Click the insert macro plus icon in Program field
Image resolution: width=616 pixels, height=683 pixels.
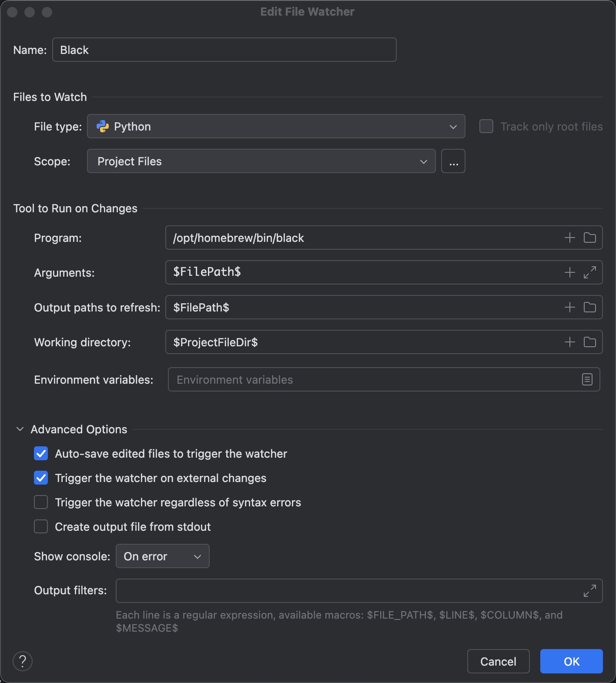coord(569,238)
